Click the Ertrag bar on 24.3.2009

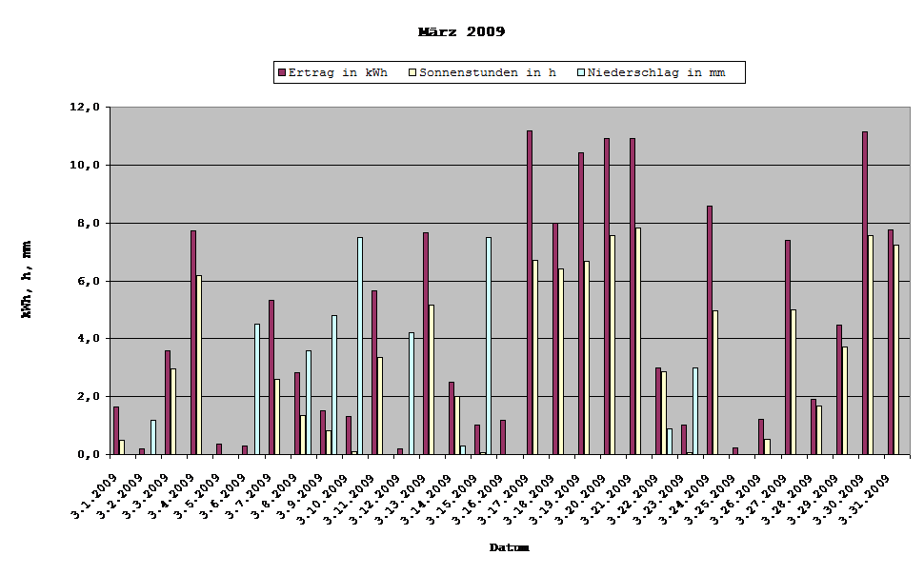[x=709, y=333]
